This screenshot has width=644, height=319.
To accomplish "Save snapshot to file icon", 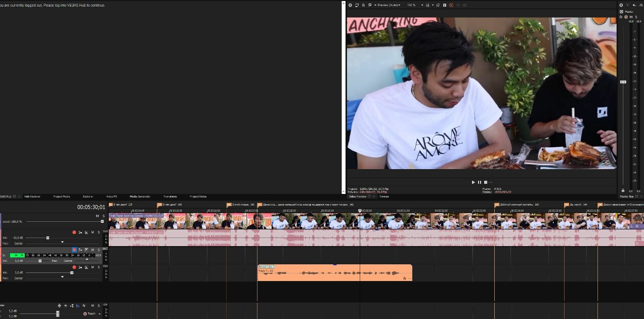I will pos(445,5).
